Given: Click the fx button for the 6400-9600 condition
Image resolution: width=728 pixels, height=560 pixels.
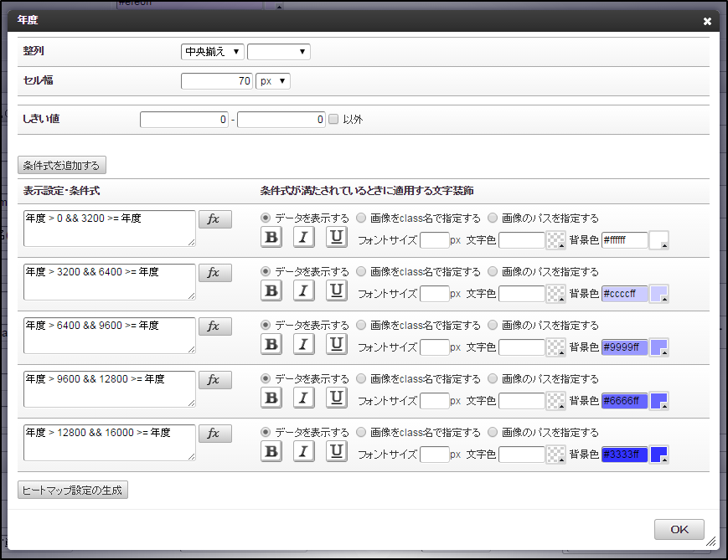Looking at the screenshot, I should (217, 326).
